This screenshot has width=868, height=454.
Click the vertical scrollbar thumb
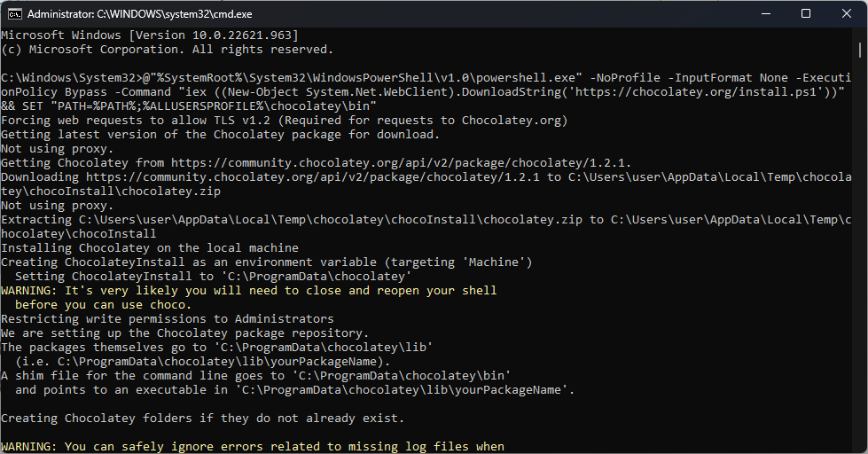(x=860, y=50)
